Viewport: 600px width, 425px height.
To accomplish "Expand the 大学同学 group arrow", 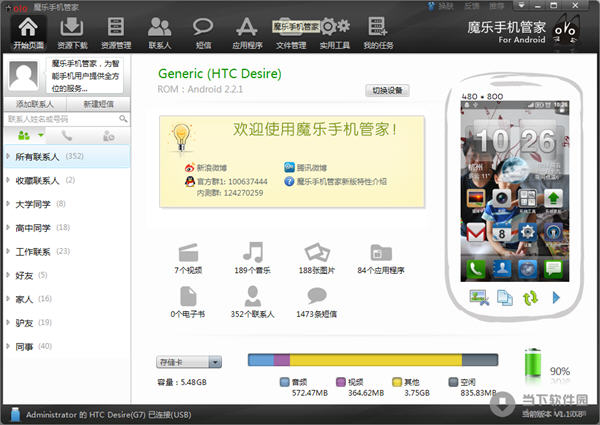I will click(x=8, y=204).
